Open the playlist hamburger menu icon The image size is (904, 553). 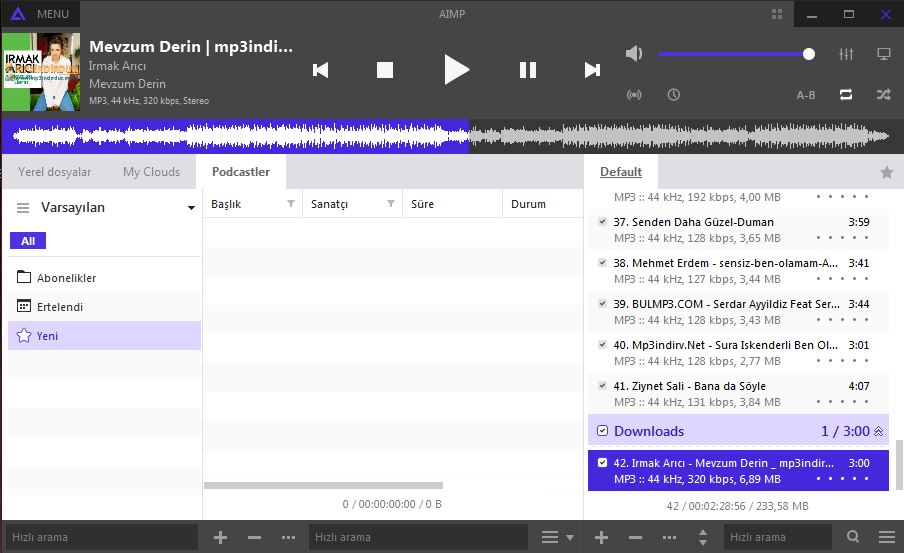[x=887, y=537]
